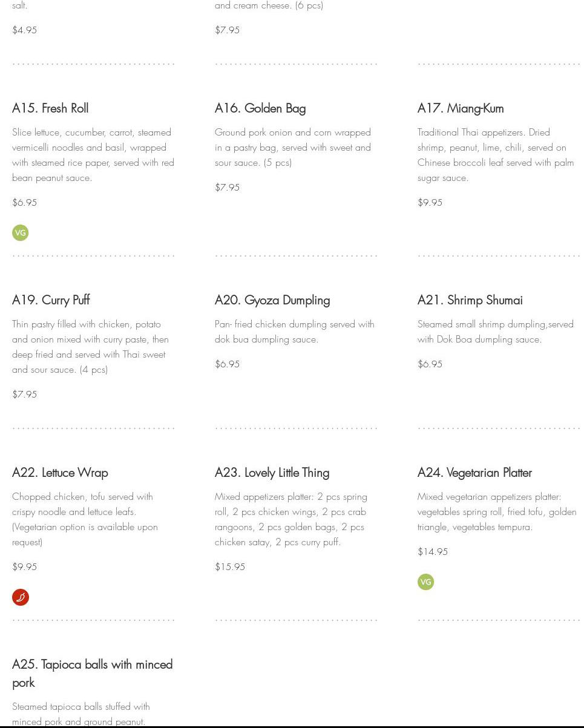Click the A24. Vegetarian Platter title
Viewport: 584px width, 728px height.
tap(474, 473)
